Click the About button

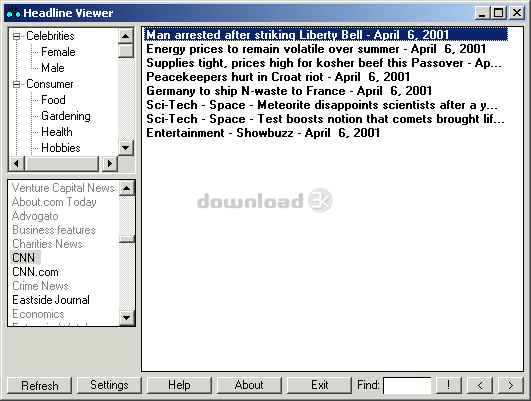[x=249, y=385]
